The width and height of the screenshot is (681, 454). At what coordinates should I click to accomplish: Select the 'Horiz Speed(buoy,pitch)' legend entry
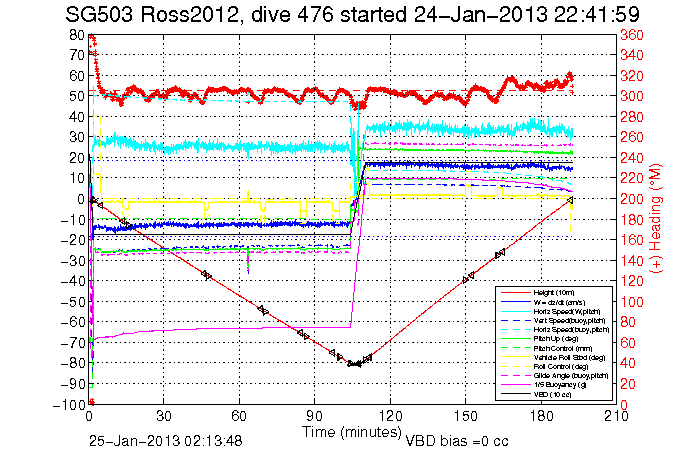coord(571,330)
